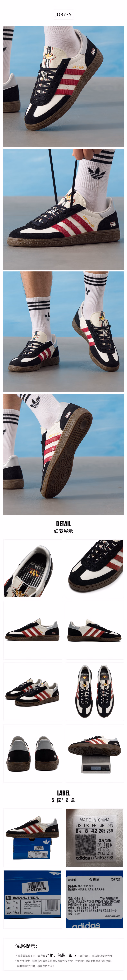Click the LABEL section heading
Image resolution: width=127 pixels, height=980 pixels.
coord(63,793)
